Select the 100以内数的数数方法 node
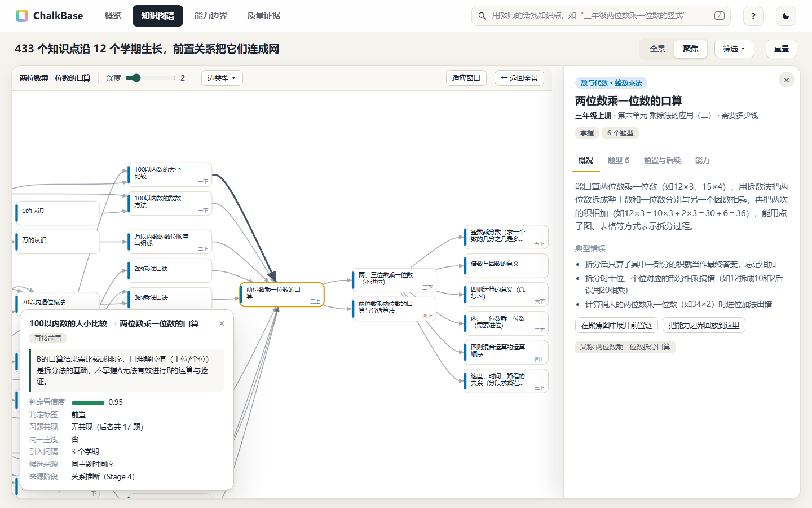Screen dimensions: 812x508 [x=170, y=203]
